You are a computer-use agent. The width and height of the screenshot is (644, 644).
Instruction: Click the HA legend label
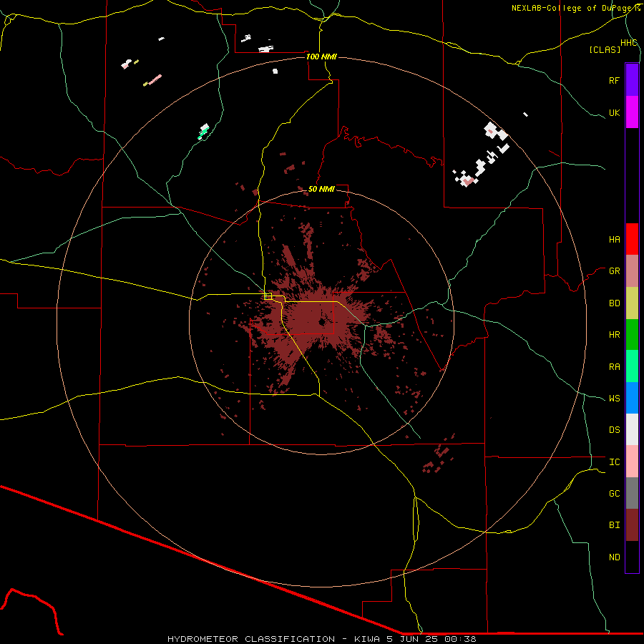point(614,239)
